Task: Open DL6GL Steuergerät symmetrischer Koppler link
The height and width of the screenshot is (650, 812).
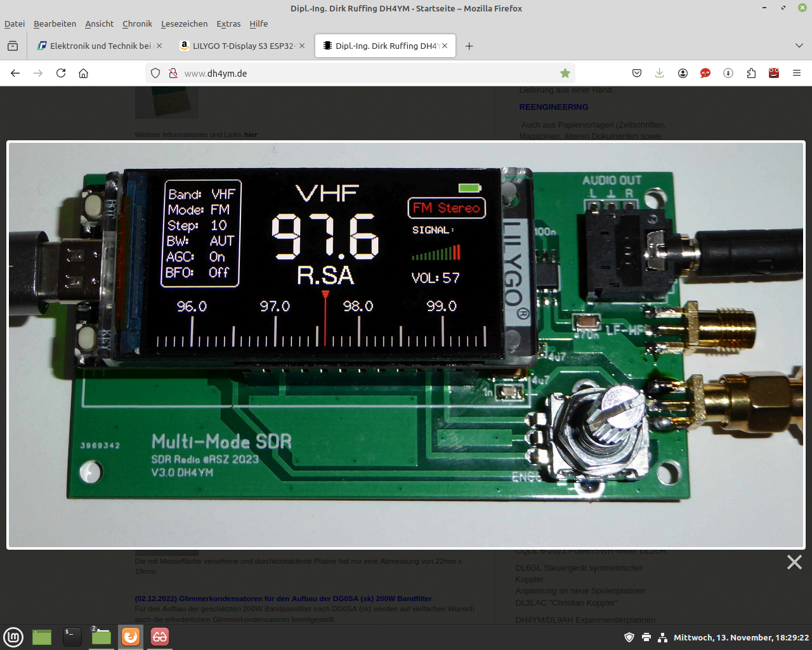Action: coord(579,573)
